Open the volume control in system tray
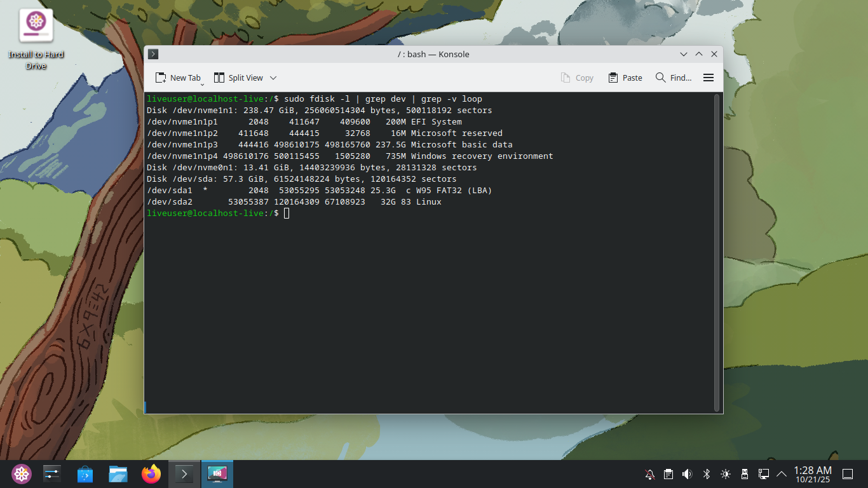Screen dimensions: 868x488 pyautogui.click(x=687, y=474)
